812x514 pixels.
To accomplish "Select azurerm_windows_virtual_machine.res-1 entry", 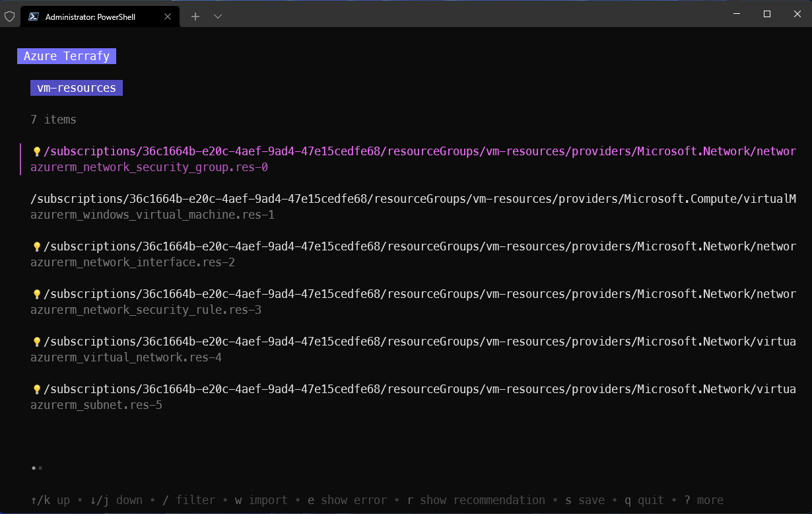I will point(152,215).
